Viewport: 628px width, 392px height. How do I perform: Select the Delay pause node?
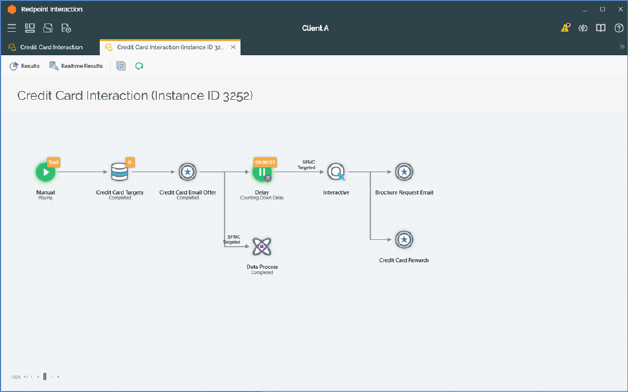tap(262, 173)
